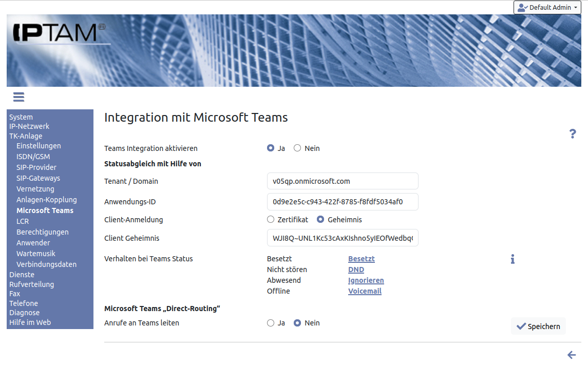The image size is (588, 365).
Task: Open the question mark help icon
Action: tap(573, 134)
